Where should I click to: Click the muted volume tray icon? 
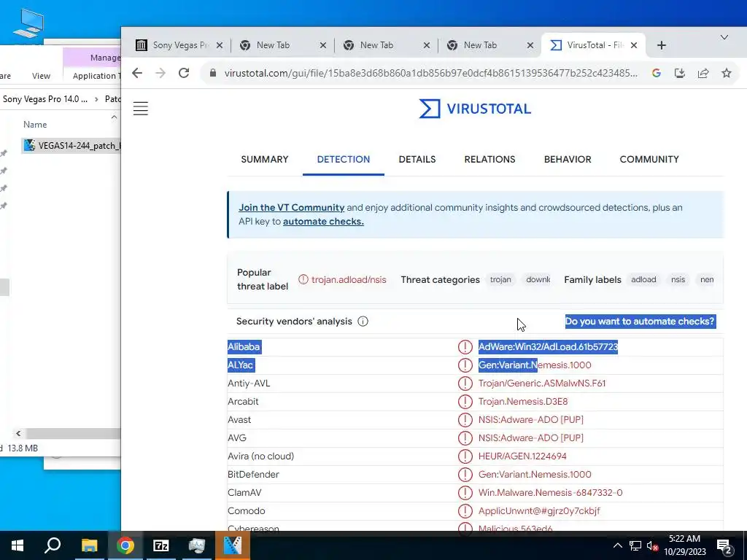click(x=652, y=546)
